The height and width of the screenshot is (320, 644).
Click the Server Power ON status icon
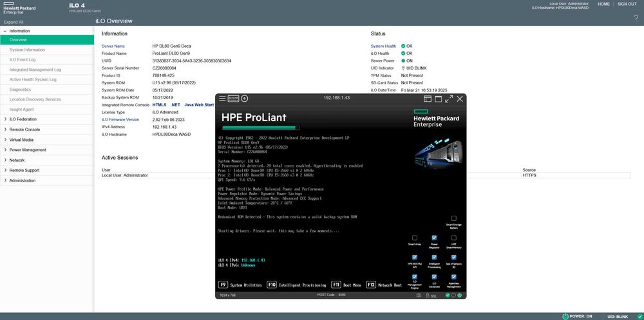[x=403, y=61]
